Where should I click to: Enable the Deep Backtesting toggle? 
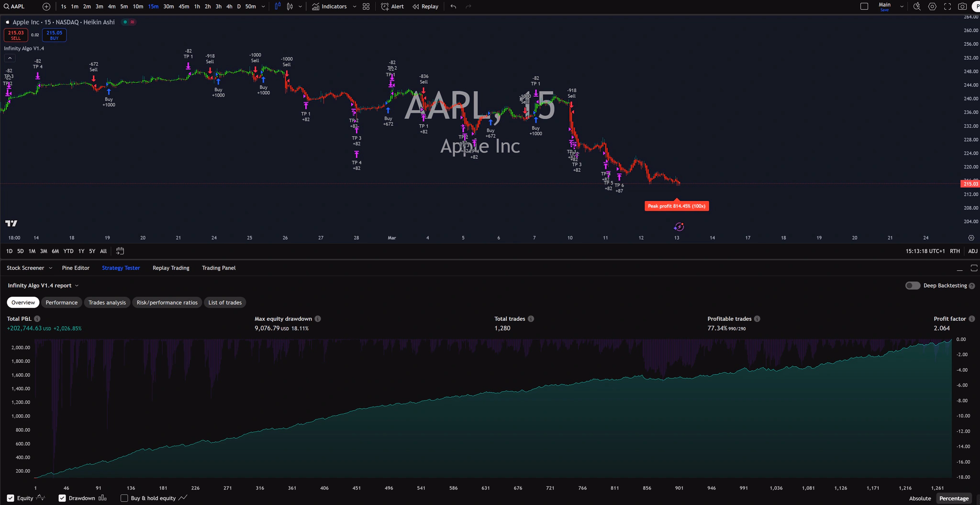pos(912,286)
